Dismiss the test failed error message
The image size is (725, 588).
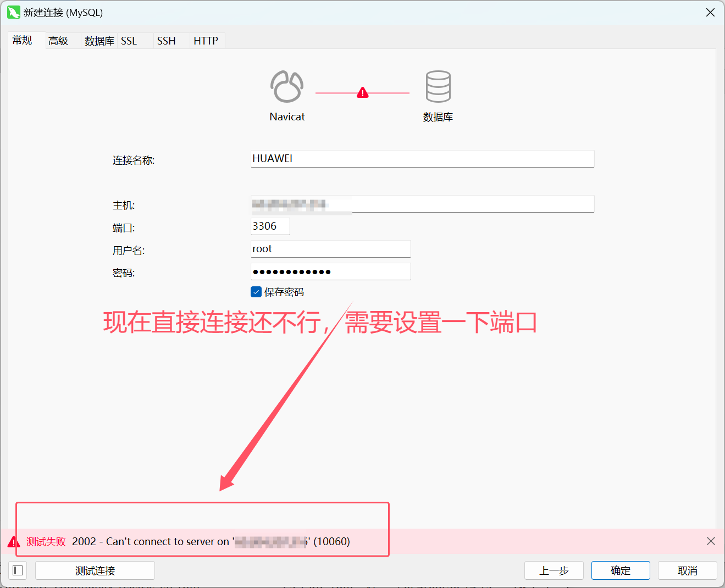[711, 541]
